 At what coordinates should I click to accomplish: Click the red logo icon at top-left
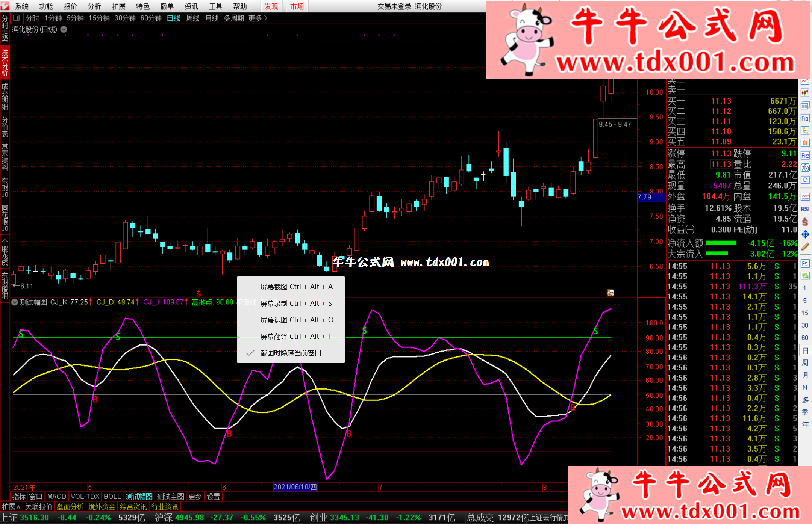click(5, 6)
